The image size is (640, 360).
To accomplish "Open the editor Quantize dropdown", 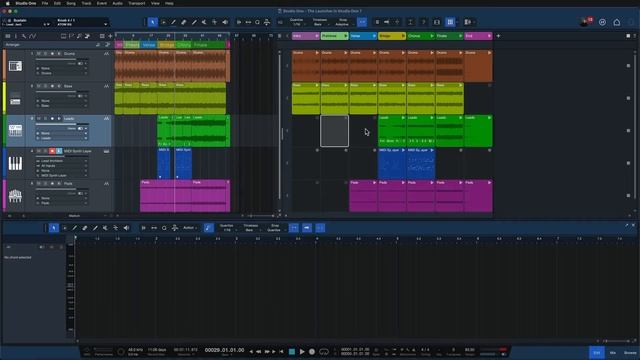I will pyautogui.click(x=227, y=228).
